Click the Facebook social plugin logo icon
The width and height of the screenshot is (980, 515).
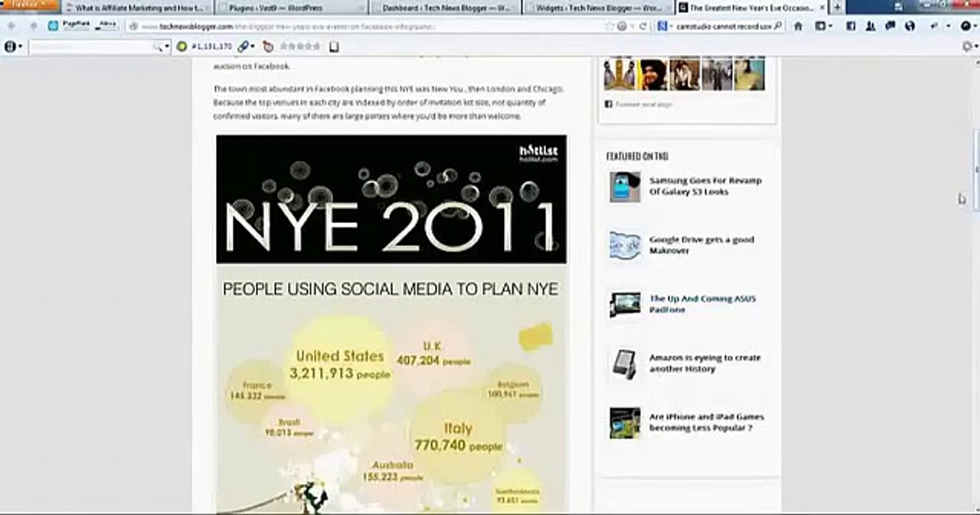tap(609, 104)
